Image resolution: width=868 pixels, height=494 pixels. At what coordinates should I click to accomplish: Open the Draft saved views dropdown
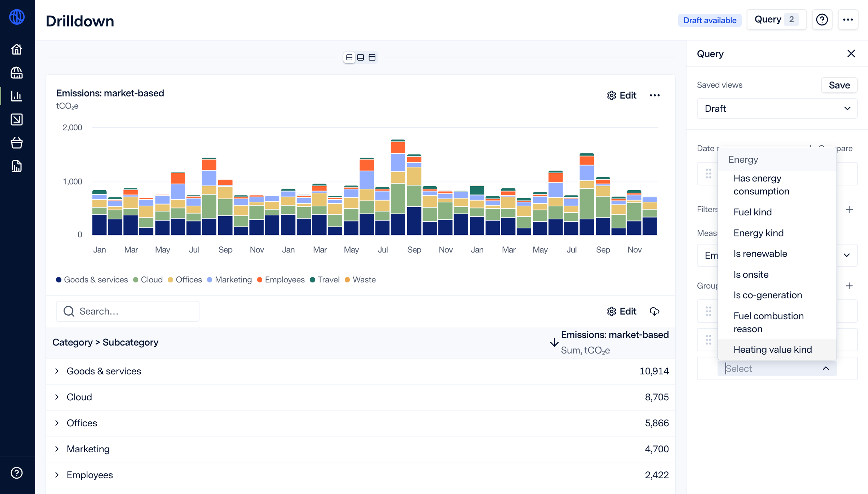pyautogui.click(x=777, y=109)
